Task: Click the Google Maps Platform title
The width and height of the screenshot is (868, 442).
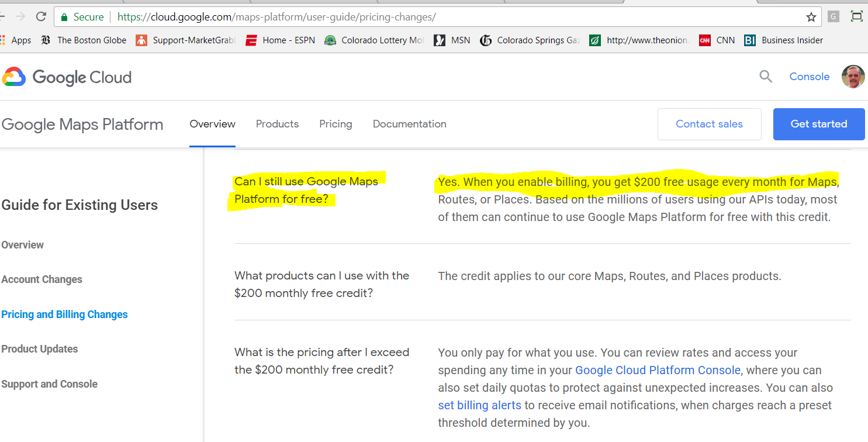Action: pyautogui.click(x=82, y=124)
